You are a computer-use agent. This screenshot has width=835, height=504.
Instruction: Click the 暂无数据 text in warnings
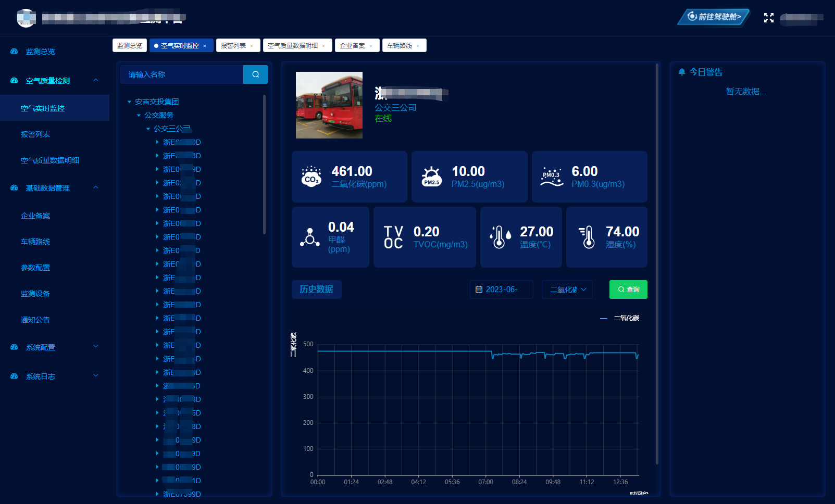746,92
